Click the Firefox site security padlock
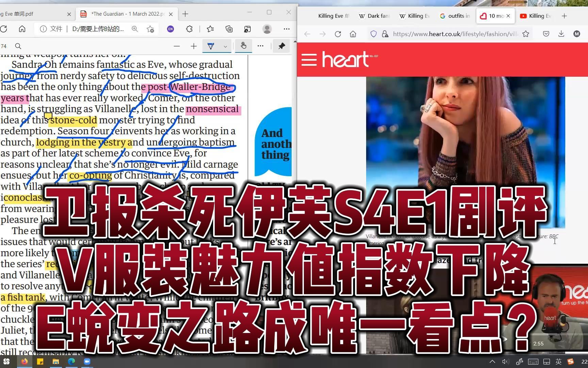Screen dimensions: 588x368 point(385,34)
